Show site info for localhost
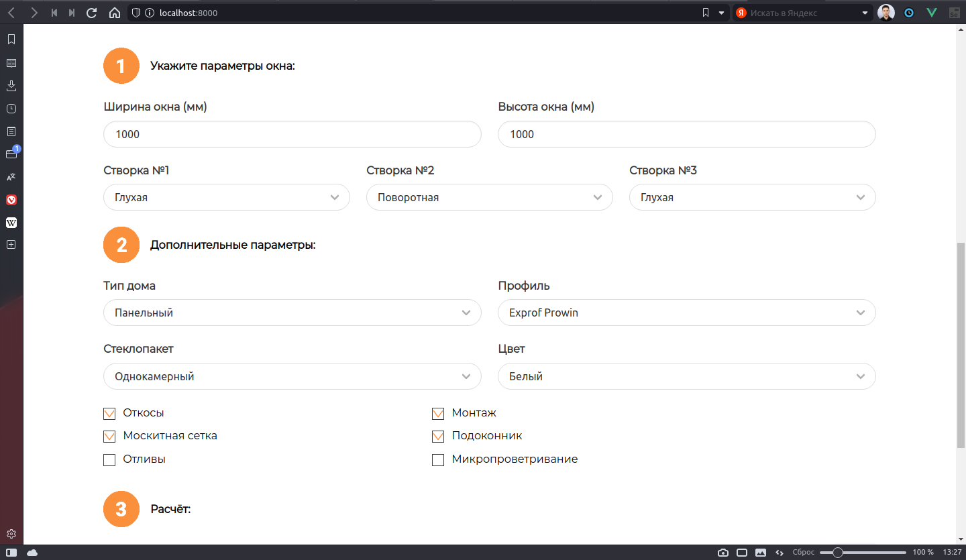This screenshot has width=966, height=560. [x=149, y=13]
